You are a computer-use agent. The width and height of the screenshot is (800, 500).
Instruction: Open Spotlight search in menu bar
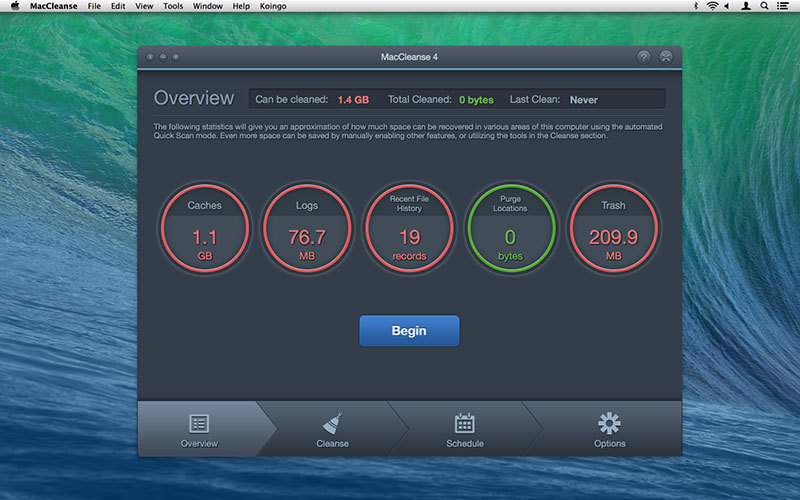[765, 6]
